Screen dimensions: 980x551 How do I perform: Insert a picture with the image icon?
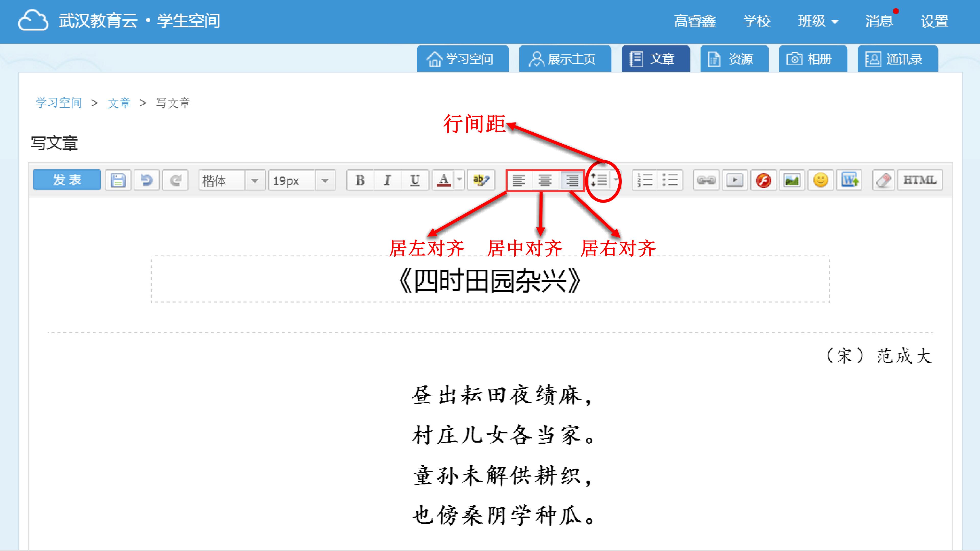(792, 180)
